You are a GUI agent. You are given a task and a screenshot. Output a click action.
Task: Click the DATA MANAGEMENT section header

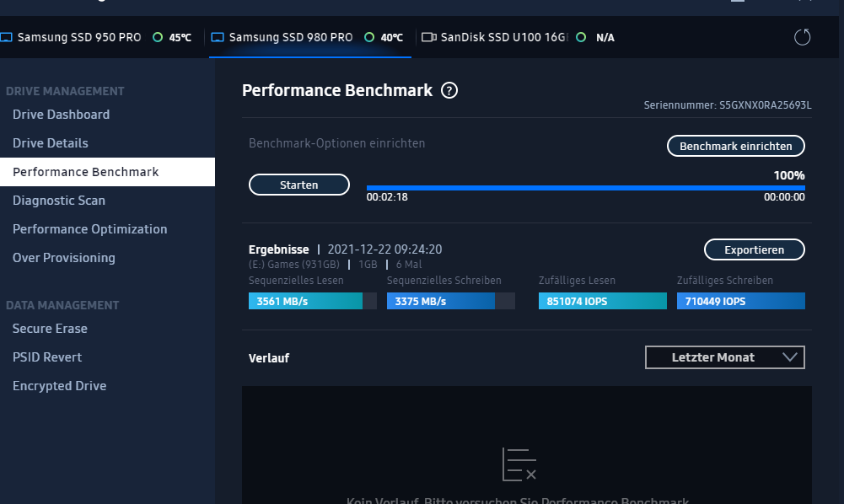[62, 306]
